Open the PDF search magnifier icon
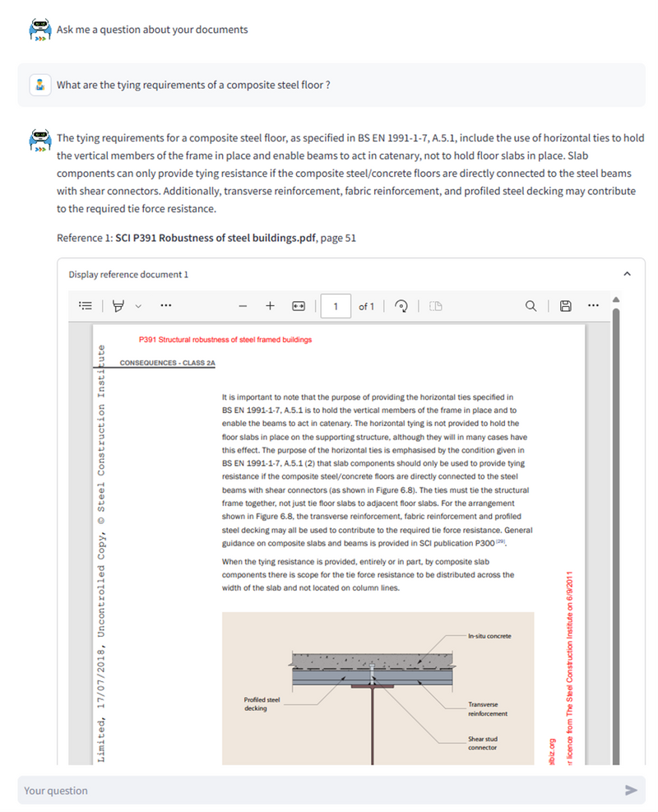The image size is (658, 812). pos(531,305)
